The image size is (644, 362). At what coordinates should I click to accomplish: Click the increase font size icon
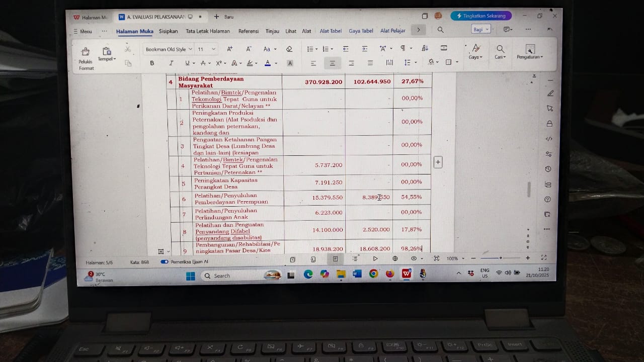coord(229,49)
